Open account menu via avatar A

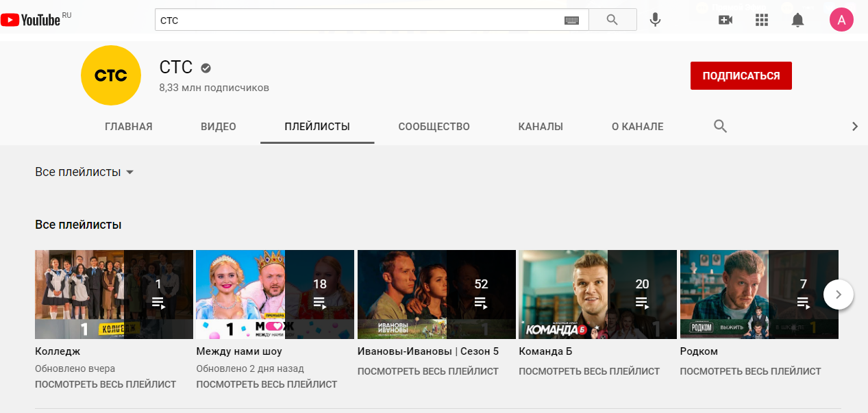(x=841, y=20)
